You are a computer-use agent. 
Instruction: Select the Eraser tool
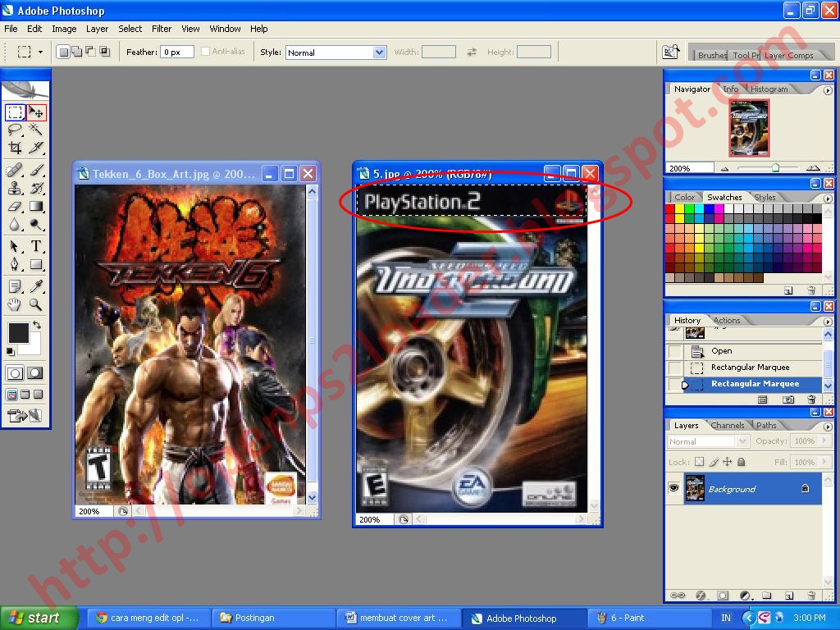15,206
